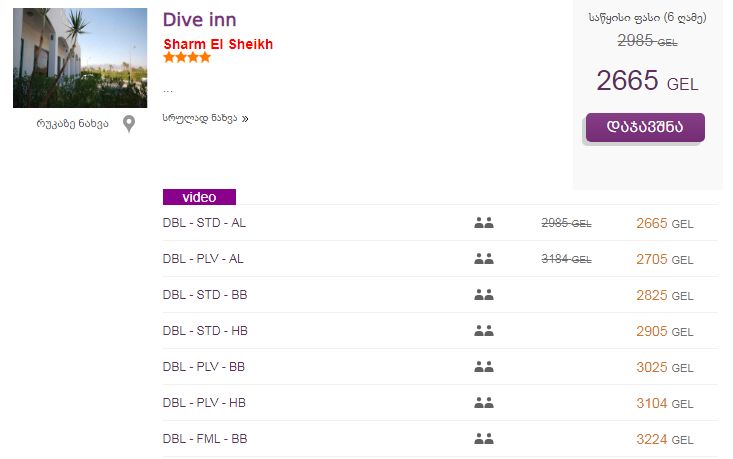733x459 pixels.
Task: Click occupancy icon for DBL - FML - BB
Action: [x=484, y=439]
